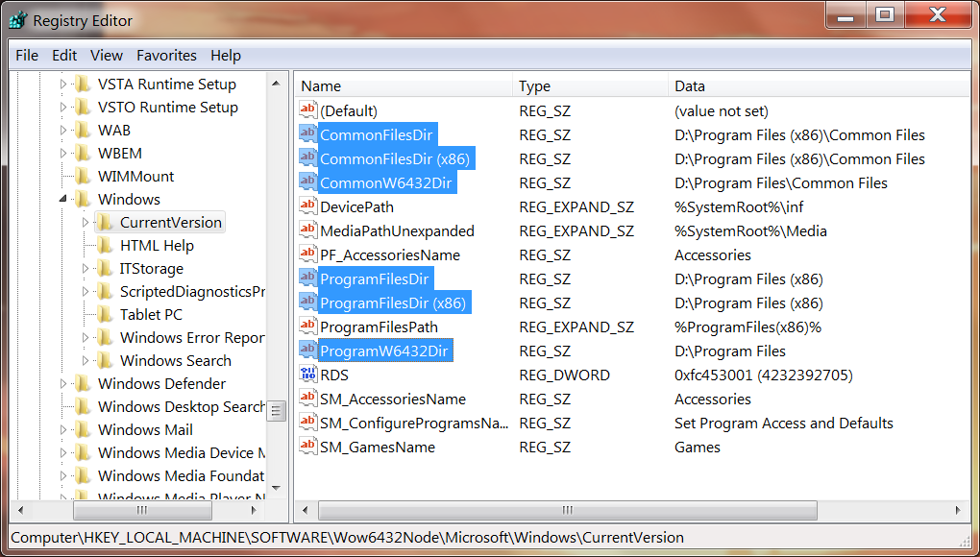The width and height of the screenshot is (980, 557).
Task: Click the CurrentVersion folder icon
Action: point(105,222)
